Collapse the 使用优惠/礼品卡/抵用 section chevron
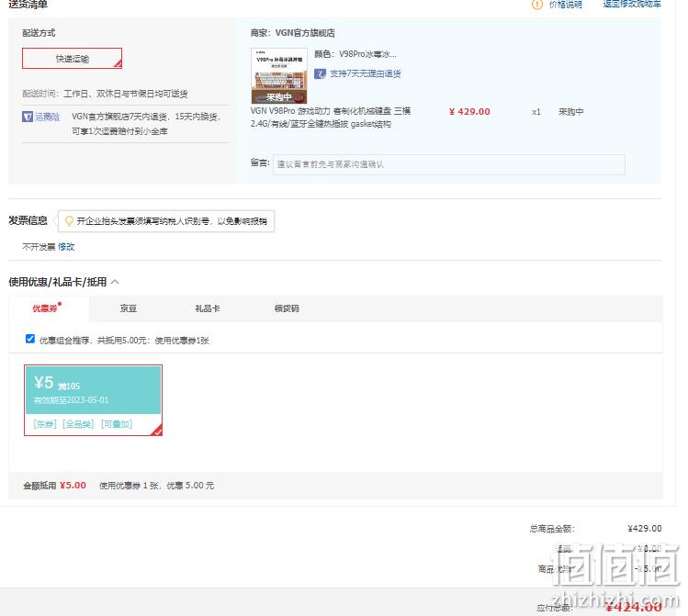Image resolution: width=688 pixels, height=616 pixels. [x=115, y=282]
